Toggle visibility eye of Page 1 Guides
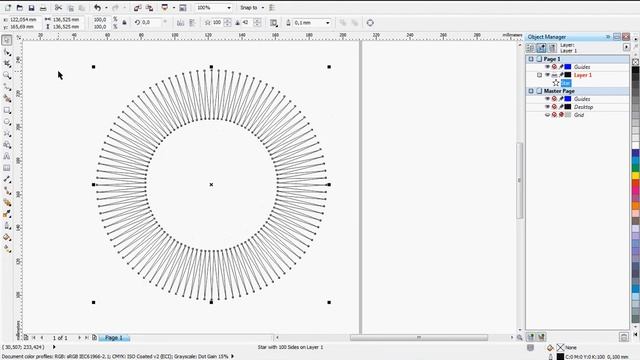640x360 pixels. tap(547, 67)
